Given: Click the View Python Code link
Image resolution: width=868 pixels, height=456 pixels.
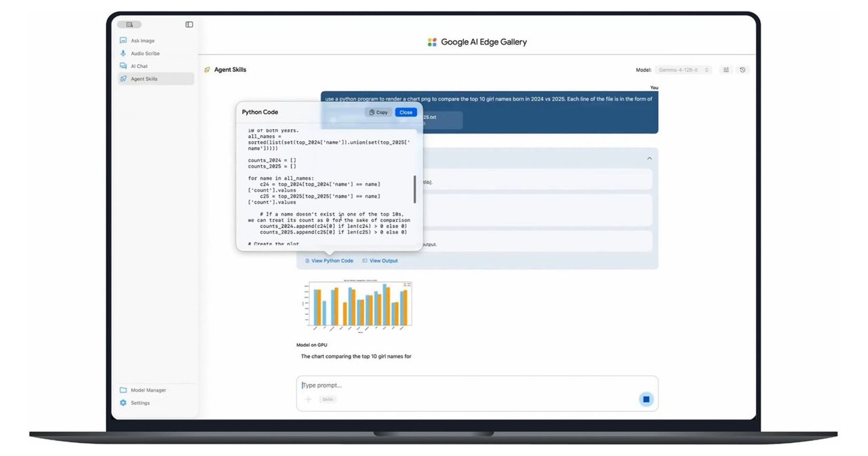Looking at the screenshot, I should tap(329, 261).
